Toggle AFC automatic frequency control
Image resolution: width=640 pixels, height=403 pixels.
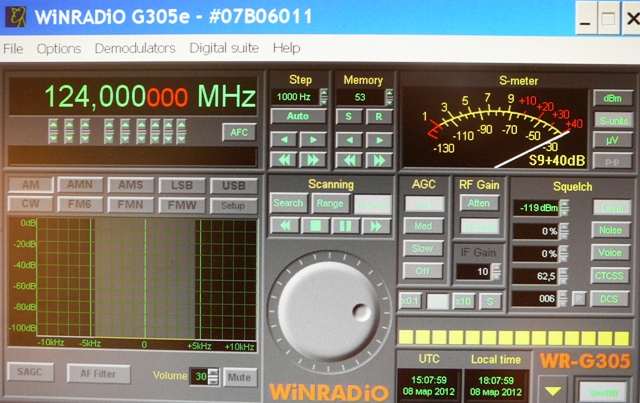coord(239,132)
